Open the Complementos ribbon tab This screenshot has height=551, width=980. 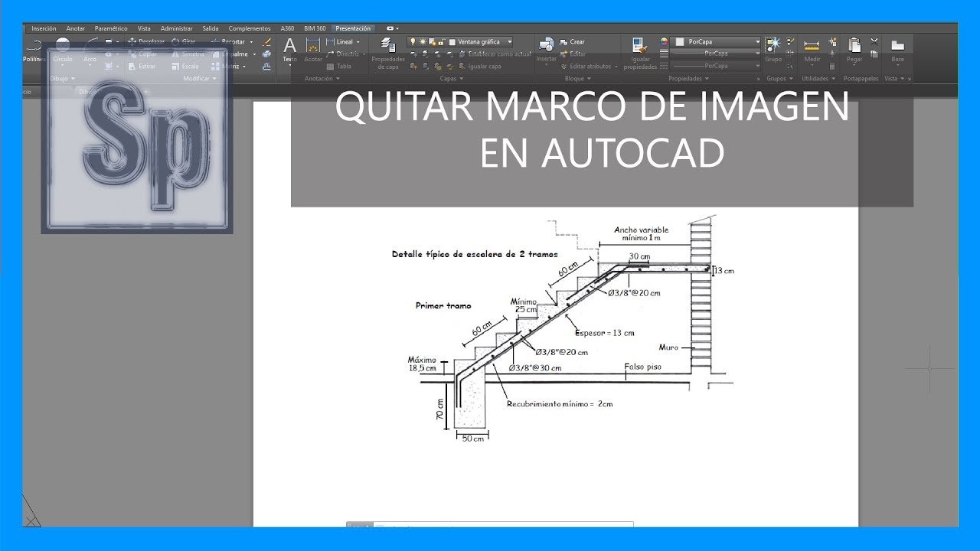pyautogui.click(x=250, y=28)
